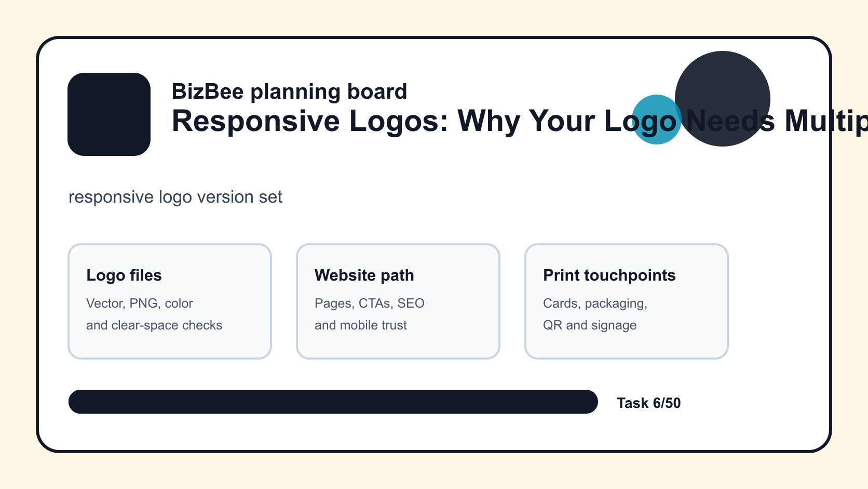Screen dimensions: 868x489
Task: Select the responsive logo version set subtitle
Action: (x=175, y=197)
